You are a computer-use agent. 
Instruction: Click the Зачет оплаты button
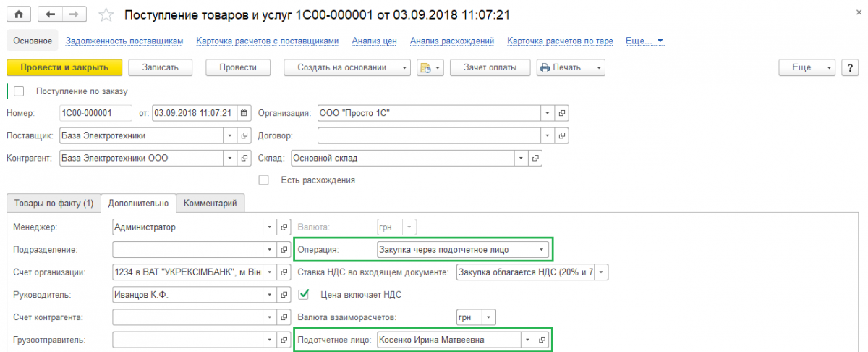[490, 67]
